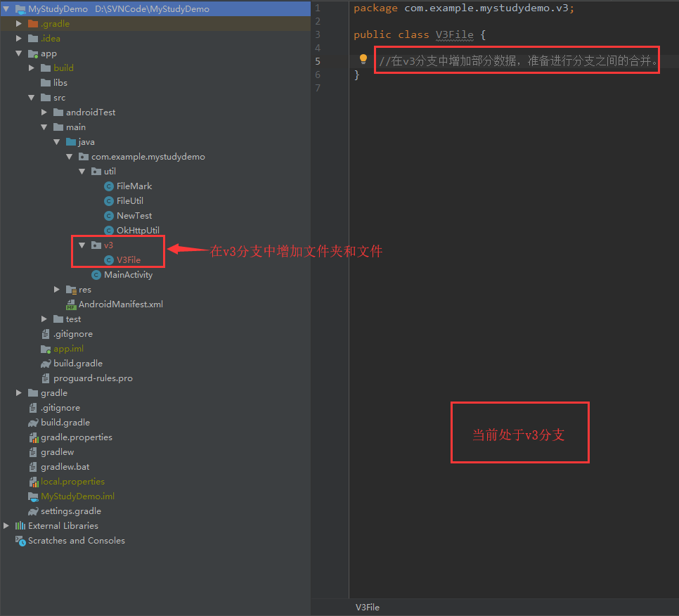The width and height of the screenshot is (679, 616).
Task: Select root .gitignore file
Action: (x=60, y=408)
